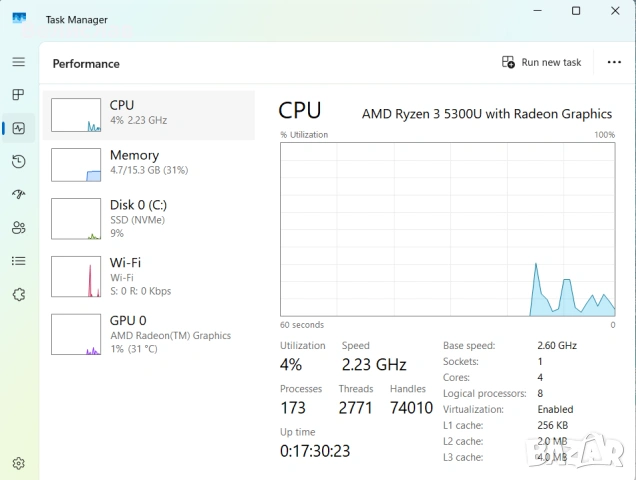Click the 173 processes value
The height and width of the screenshot is (480, 636).
(x=293, y=408)
